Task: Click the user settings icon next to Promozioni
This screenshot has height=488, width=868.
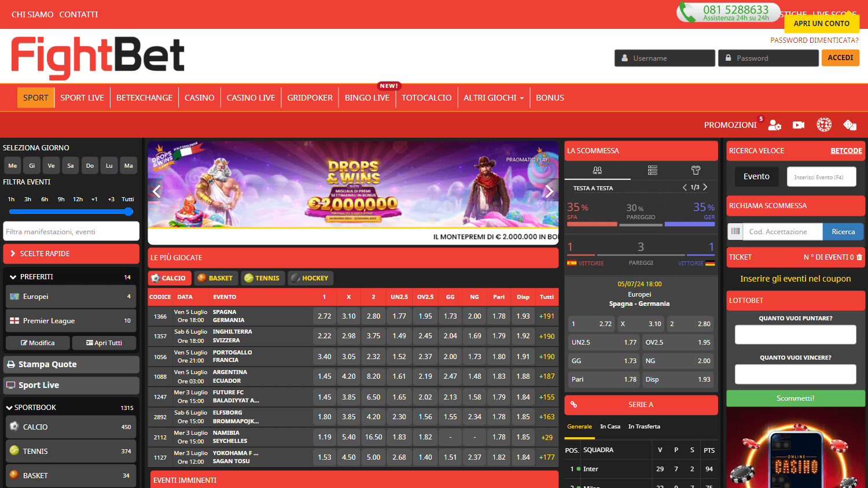Action: coord(774,125)
